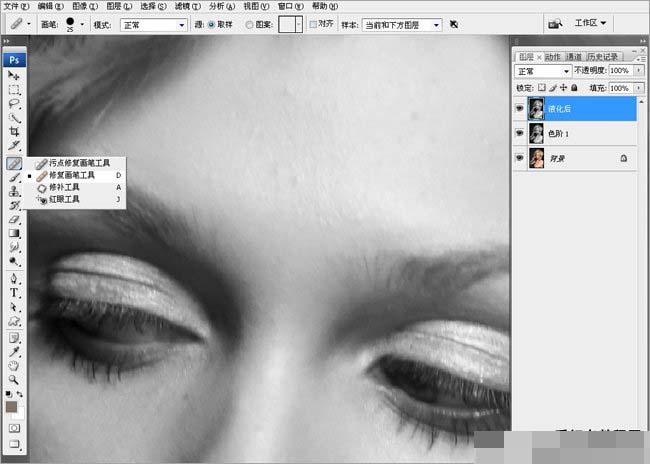Select the Hand tool
The width and height of the screenshot is (650, 464).
coord(15,366)
